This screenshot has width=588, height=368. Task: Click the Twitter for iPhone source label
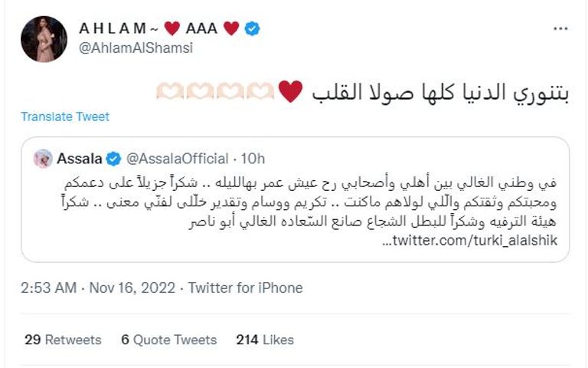point(245,288)
